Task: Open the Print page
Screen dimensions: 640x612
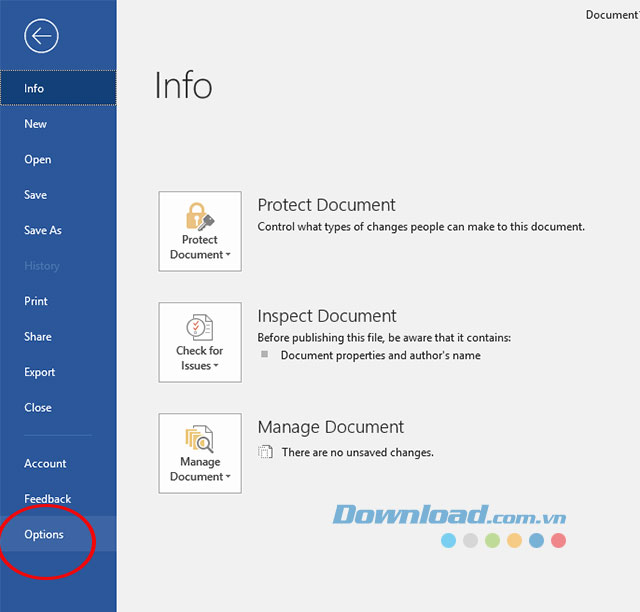Action: tap(36, 301)
